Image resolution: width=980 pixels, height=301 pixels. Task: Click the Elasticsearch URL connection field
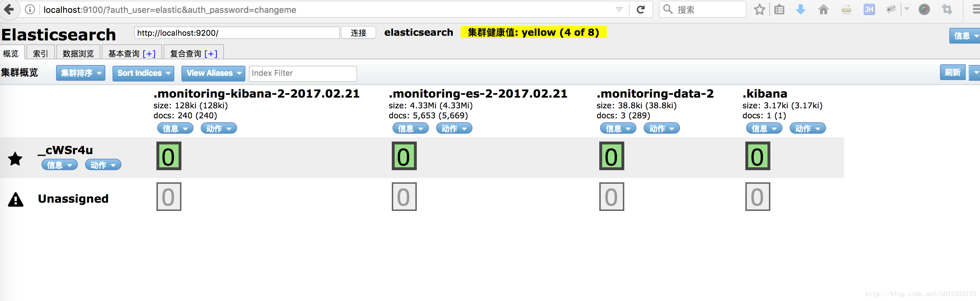[x=237, y=33]
